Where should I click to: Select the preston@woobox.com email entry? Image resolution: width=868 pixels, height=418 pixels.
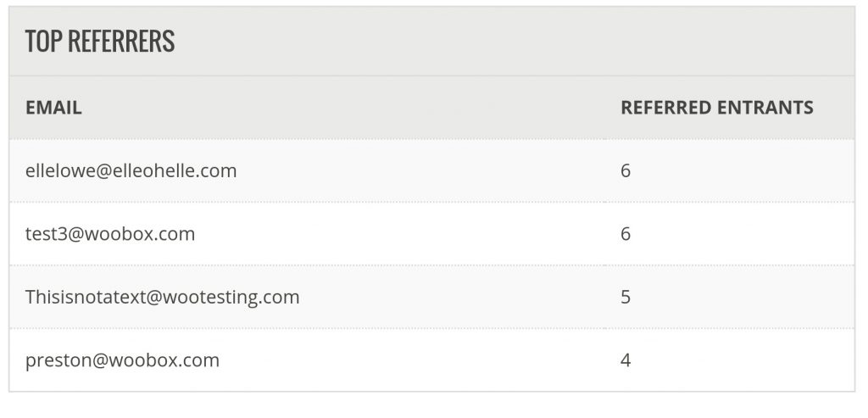(122, 359)
